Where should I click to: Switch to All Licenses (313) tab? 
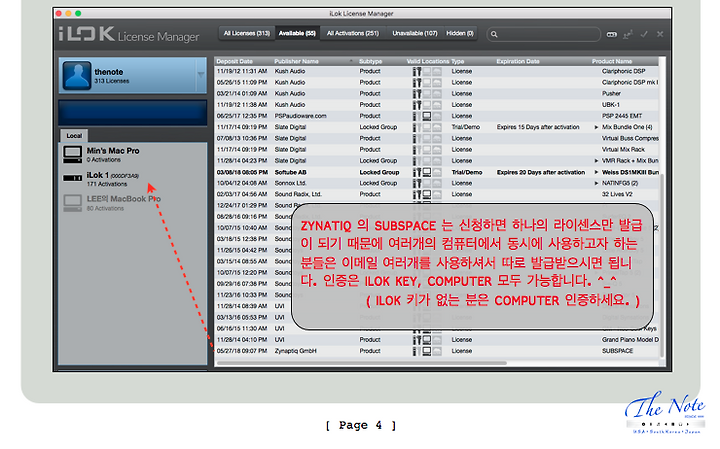(x=247, y=33)
